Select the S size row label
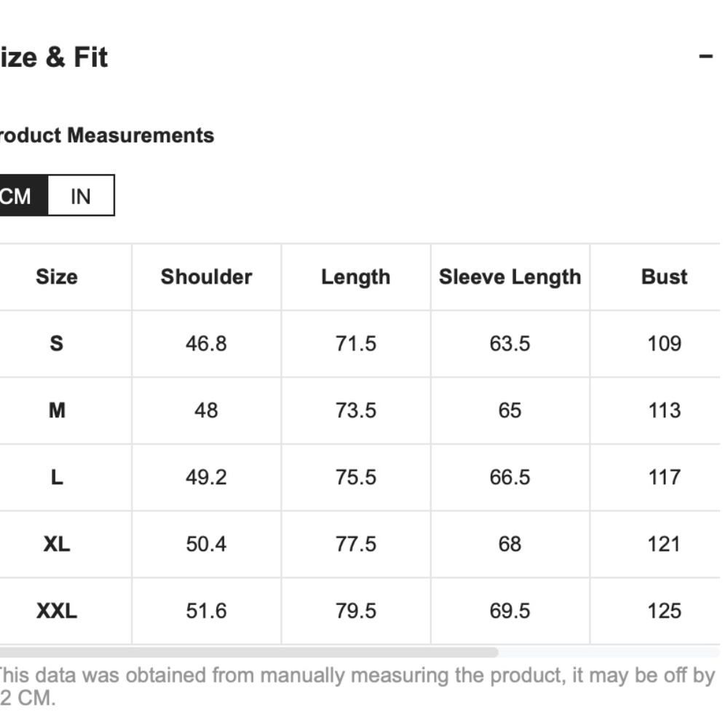728x728 pixels. coord(56,343)
